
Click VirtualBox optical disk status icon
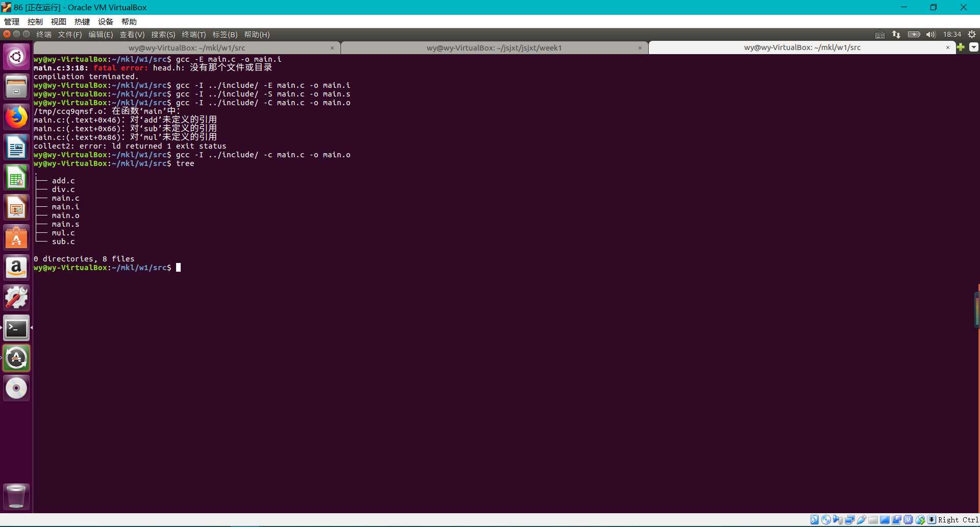tap(826, 520)
